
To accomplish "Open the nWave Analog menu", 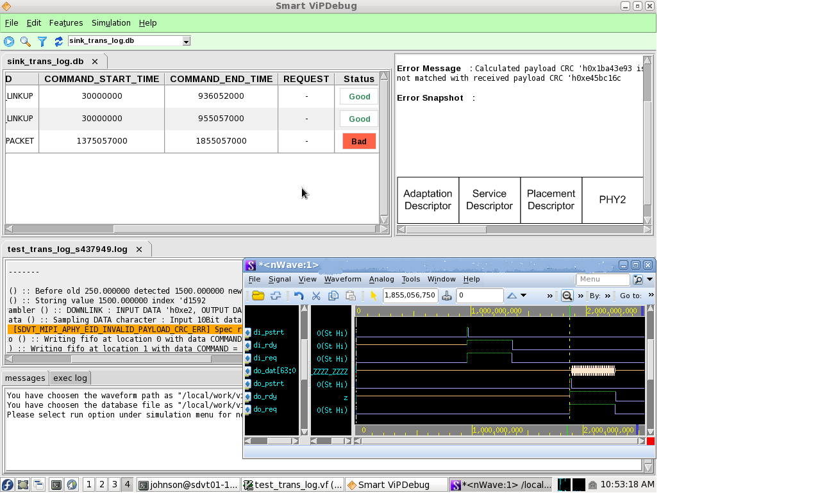I will point(381,279).
